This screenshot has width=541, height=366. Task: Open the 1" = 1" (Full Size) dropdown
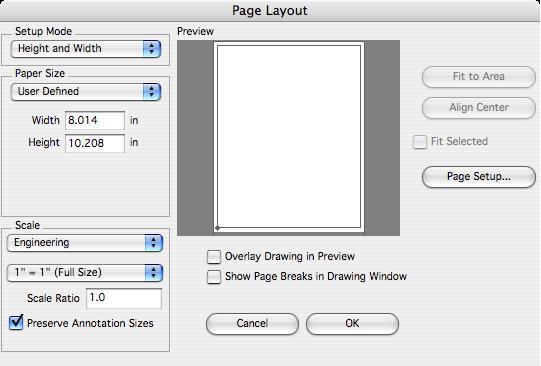[x=85, y=273]
